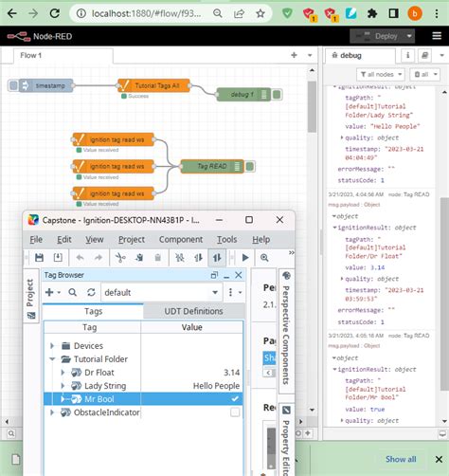Set Comm Off mode icon
The width and height of the screenshot is (449, 476).
click(180, 258)
